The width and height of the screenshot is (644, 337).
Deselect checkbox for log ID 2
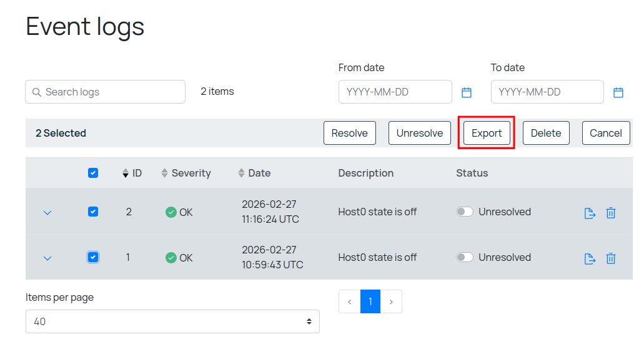(x=93, y=212)
